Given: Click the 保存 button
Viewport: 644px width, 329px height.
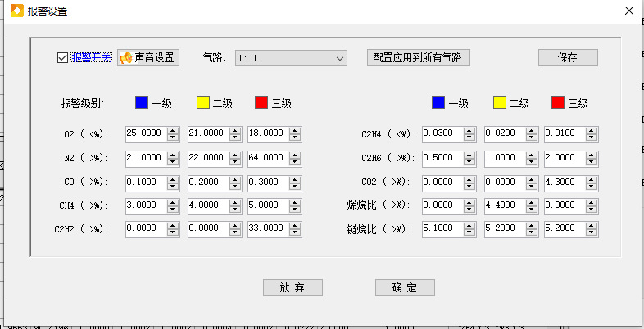Looking at the screenshot, I should 568,58.
